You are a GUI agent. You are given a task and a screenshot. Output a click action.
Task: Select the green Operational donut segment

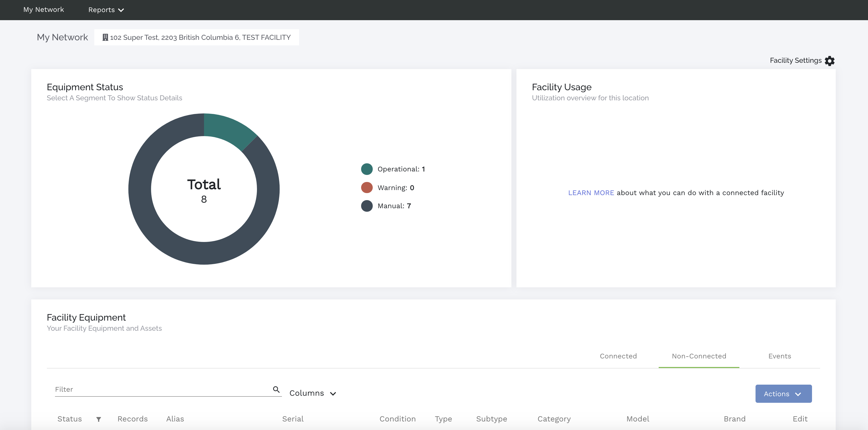coord(228,129)
